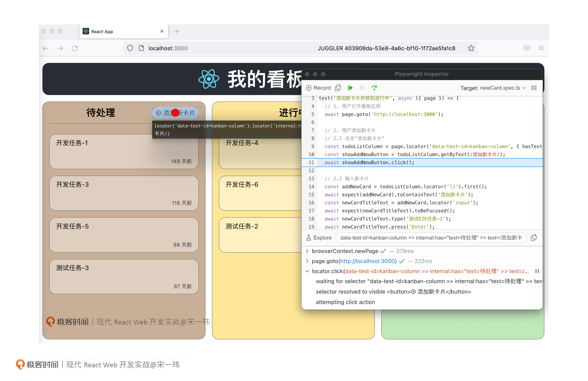Activate the Explore selector picker

coord(318,238)
